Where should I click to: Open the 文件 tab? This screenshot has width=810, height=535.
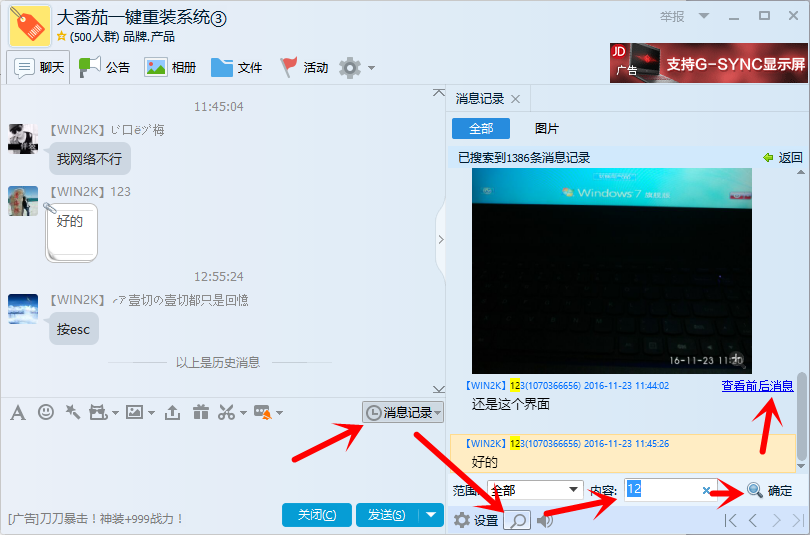coord(237,67)
